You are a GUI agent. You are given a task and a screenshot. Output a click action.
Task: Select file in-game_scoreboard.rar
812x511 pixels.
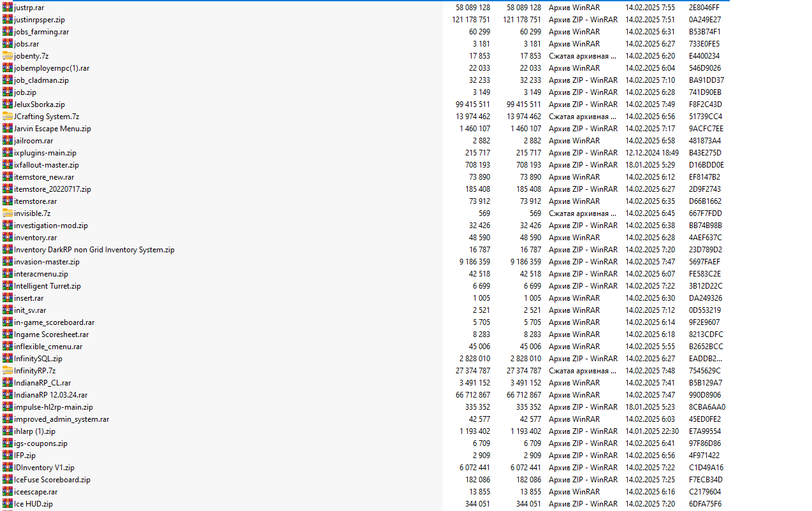(54, 322)
